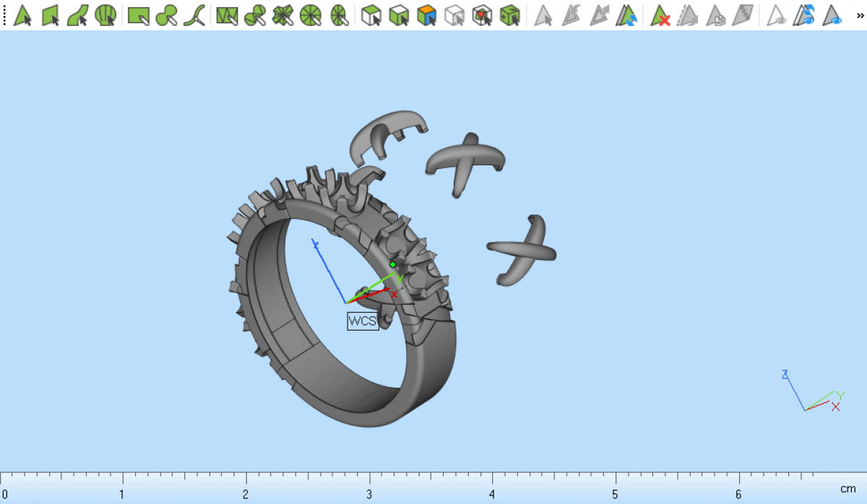Click the toolbar's dotted grip handle
The height and width of the screenshot is (504, 867).
pyautogui.click(x=4, y=15)
